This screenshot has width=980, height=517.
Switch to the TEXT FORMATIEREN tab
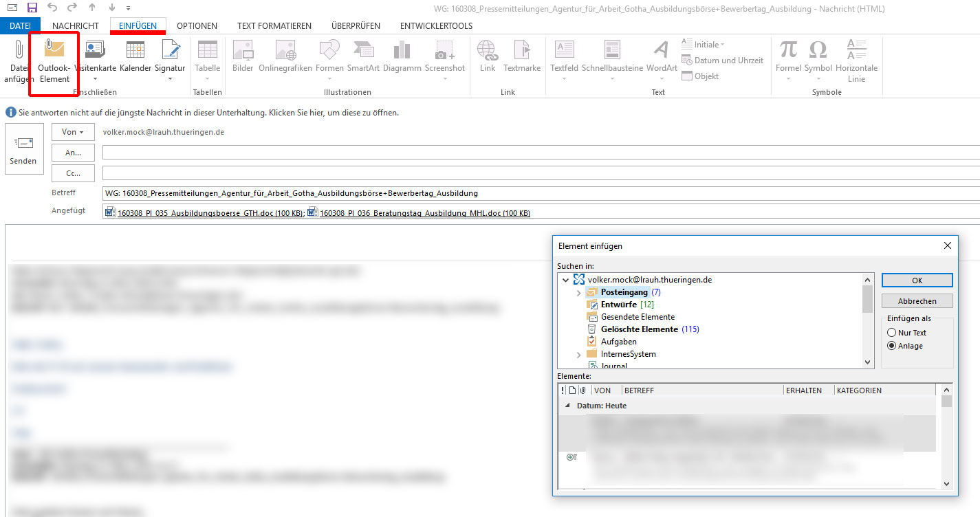coord(274,26)
